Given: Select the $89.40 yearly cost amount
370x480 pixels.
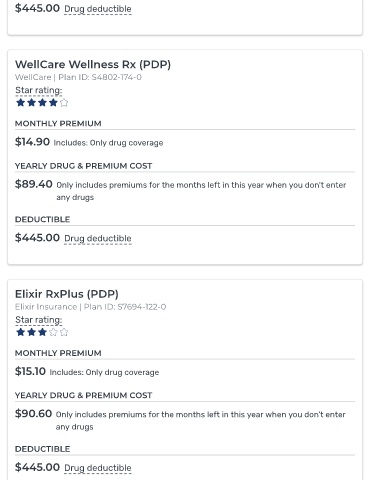Looking at the screenshot, I should tap(34, 184).
